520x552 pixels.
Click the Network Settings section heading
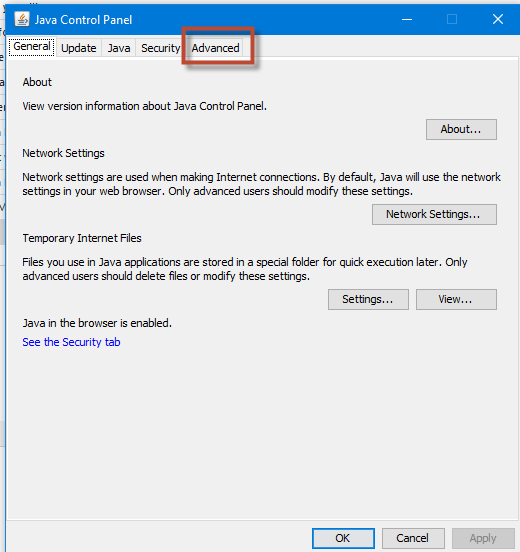coord(63,153)
